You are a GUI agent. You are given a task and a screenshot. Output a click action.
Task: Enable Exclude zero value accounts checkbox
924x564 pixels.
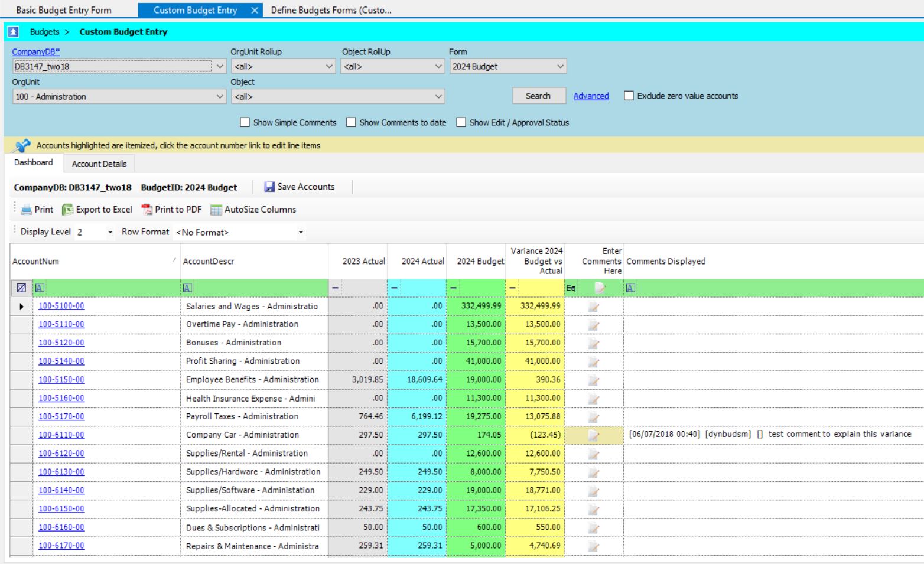click(629, 96)
